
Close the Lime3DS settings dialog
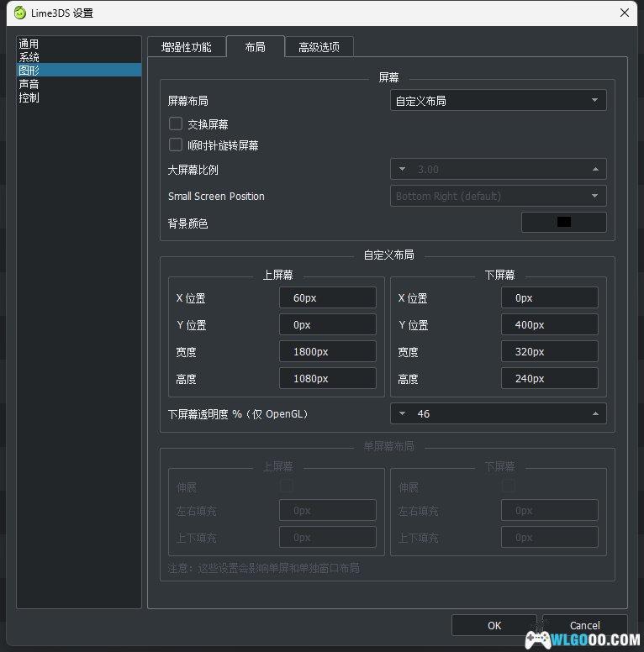[x=624, y=13]
